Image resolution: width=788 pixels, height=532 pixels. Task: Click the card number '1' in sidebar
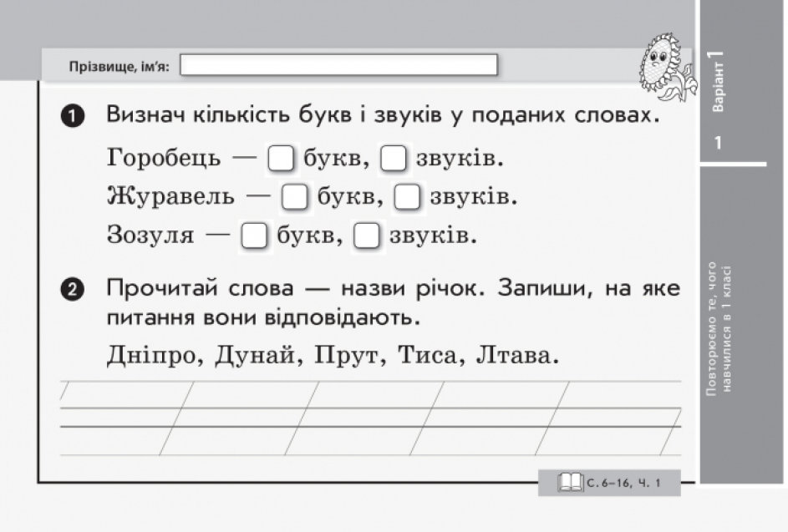coord(718,143)
